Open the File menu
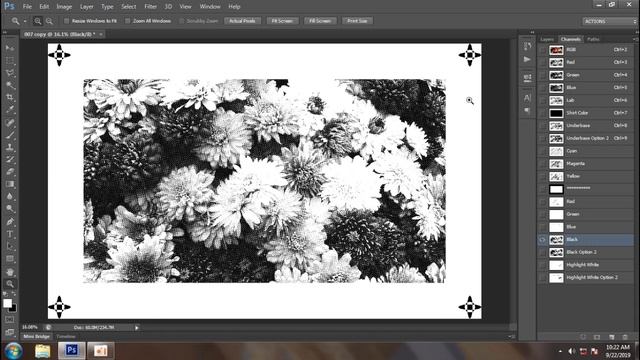This screenshot has height=360, width=640. [27, 7]
